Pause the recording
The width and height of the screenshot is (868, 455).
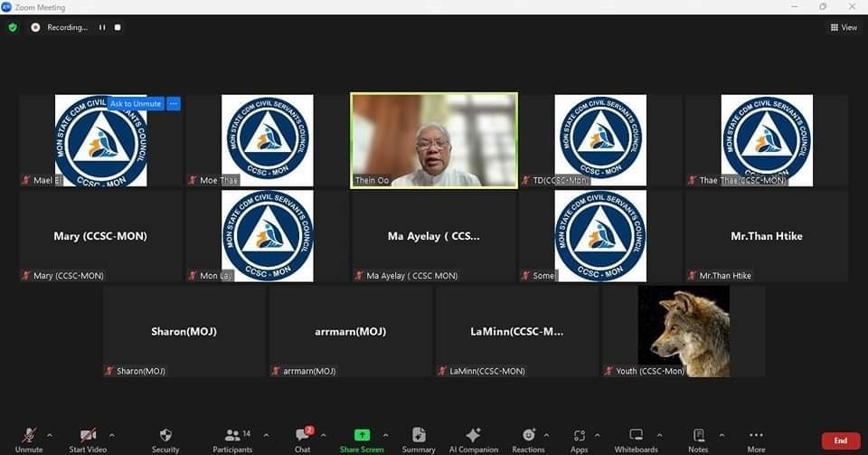(102, 27)
